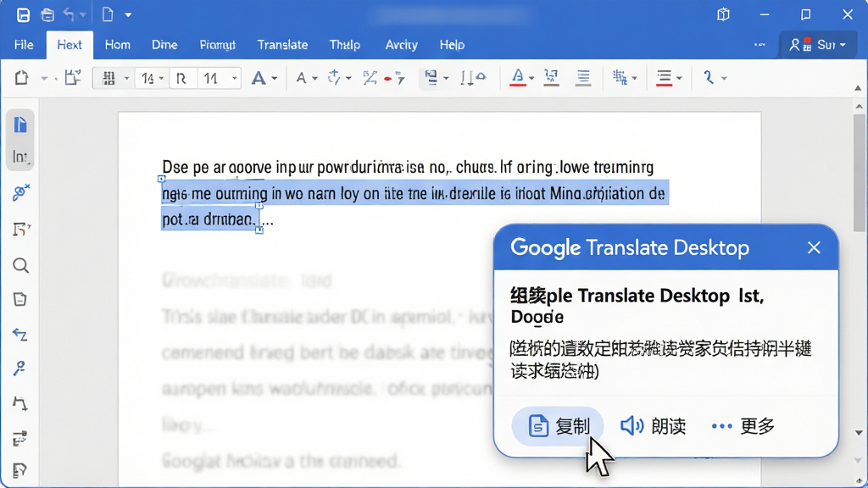Screen dimensions: 868x488
Task: Click the document page icon in left sidebar
Action: (x=20, y=125)
